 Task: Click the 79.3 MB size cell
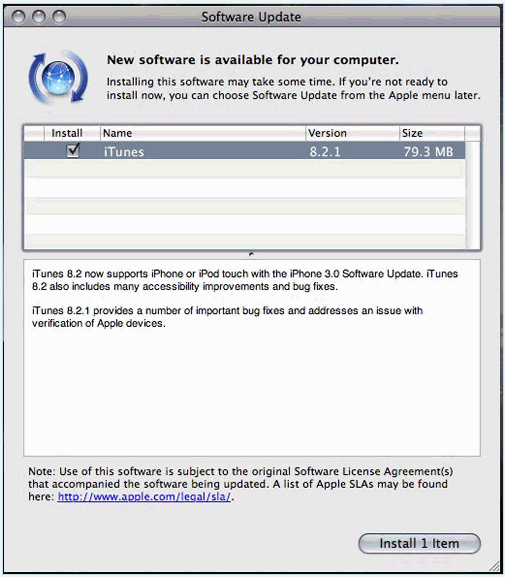pos(428,152)
